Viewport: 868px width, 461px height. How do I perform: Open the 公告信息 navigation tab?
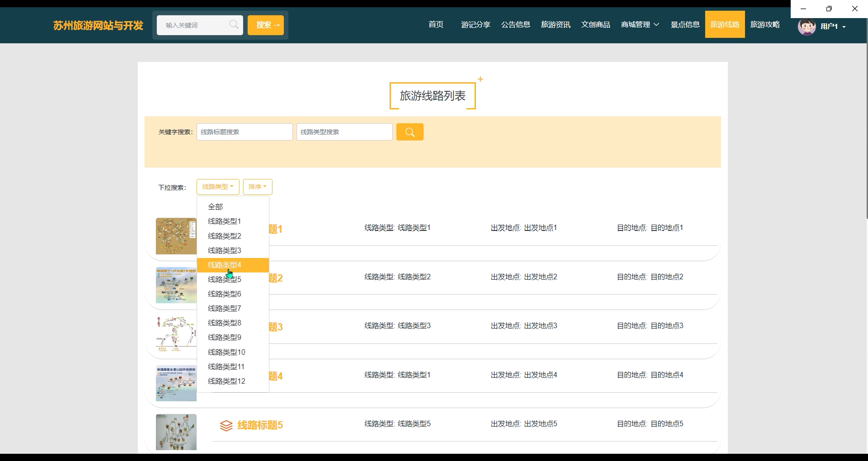(515, 24)
